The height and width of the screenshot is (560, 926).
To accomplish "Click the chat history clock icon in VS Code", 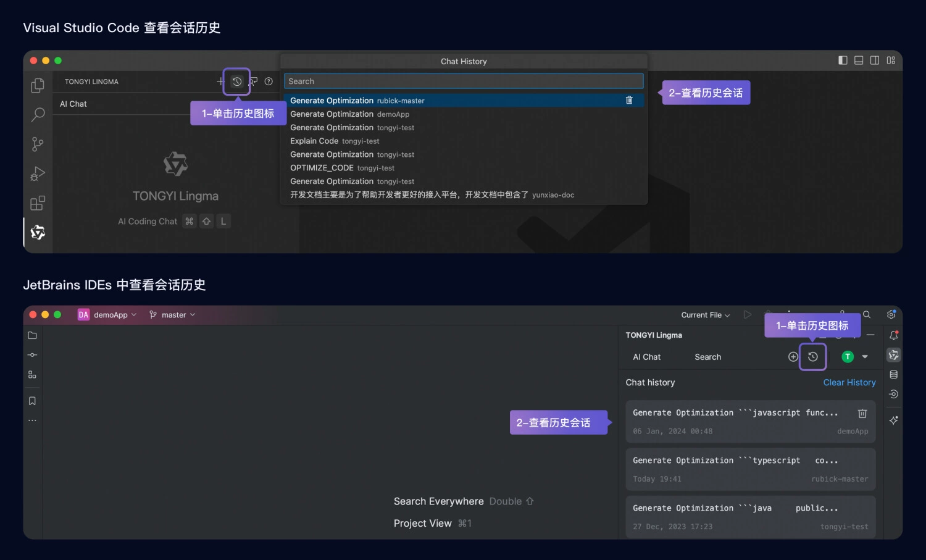I will (236, 81).
